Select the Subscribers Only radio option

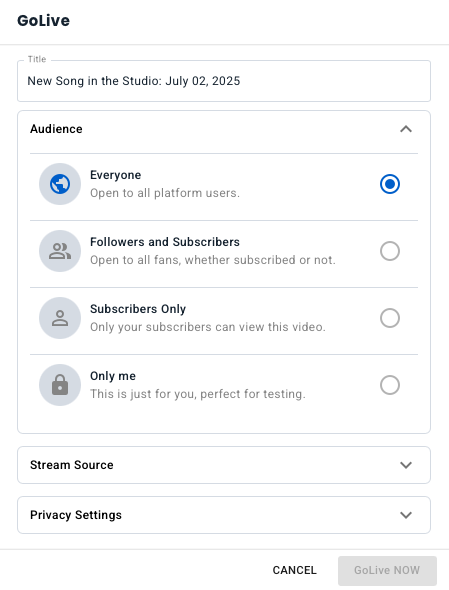click(x=390, y=318)
